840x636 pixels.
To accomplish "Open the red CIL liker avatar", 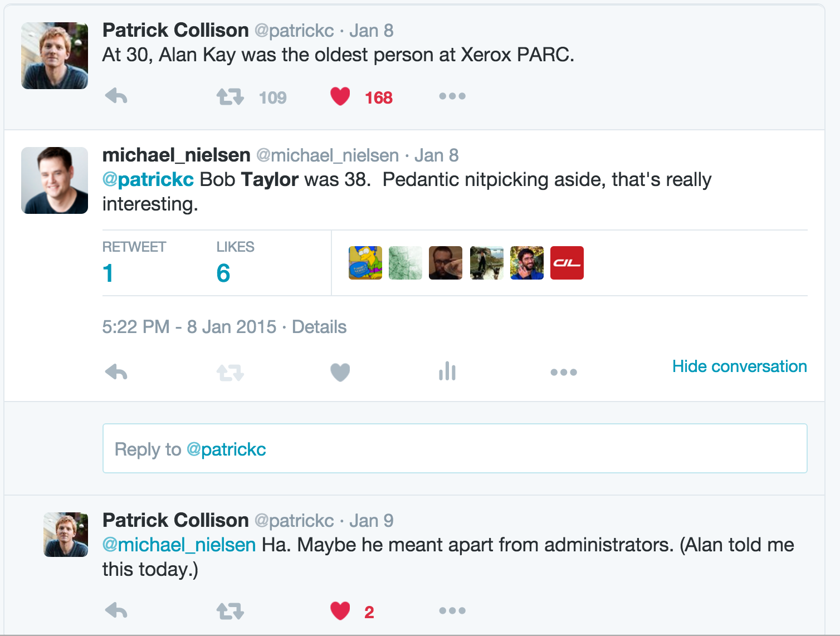I will [567, 263].
